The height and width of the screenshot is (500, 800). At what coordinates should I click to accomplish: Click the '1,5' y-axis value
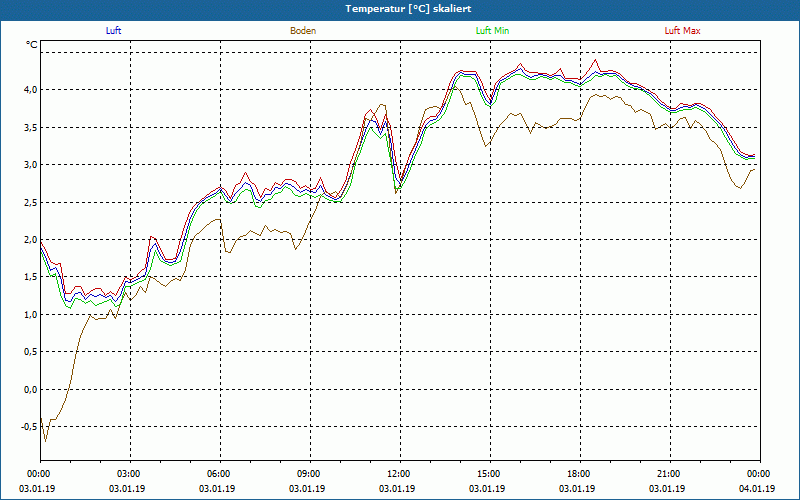coord(31,277)
